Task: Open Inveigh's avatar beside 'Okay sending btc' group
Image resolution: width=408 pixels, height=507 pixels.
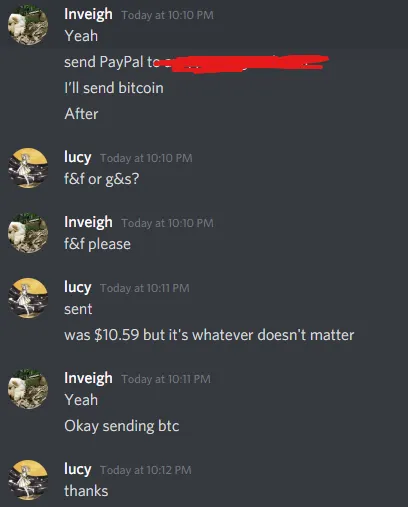Action: tap(28, 389)
